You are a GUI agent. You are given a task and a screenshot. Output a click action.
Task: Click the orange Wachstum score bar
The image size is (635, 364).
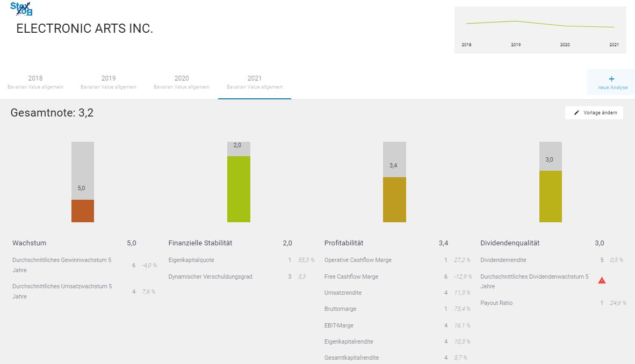pyautogui.click(x=83, y=211)
